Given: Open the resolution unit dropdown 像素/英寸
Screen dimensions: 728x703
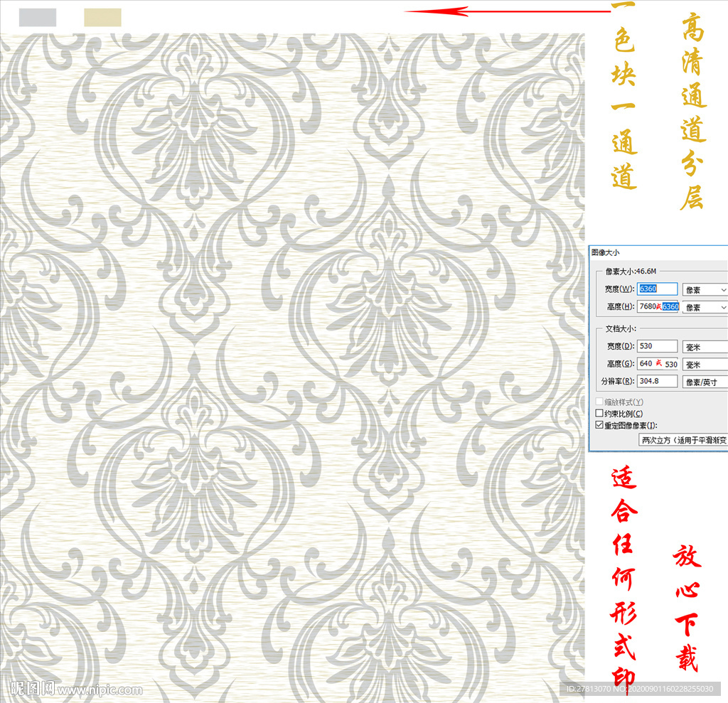Looking at the screenshot, I should [705, 382].
